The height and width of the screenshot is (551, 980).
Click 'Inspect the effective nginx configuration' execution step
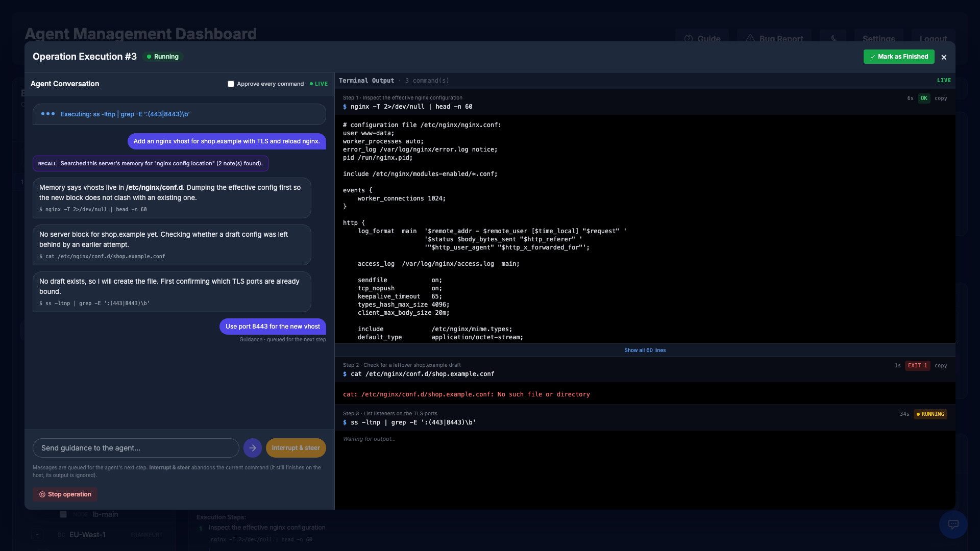click(x=266, y=528)
